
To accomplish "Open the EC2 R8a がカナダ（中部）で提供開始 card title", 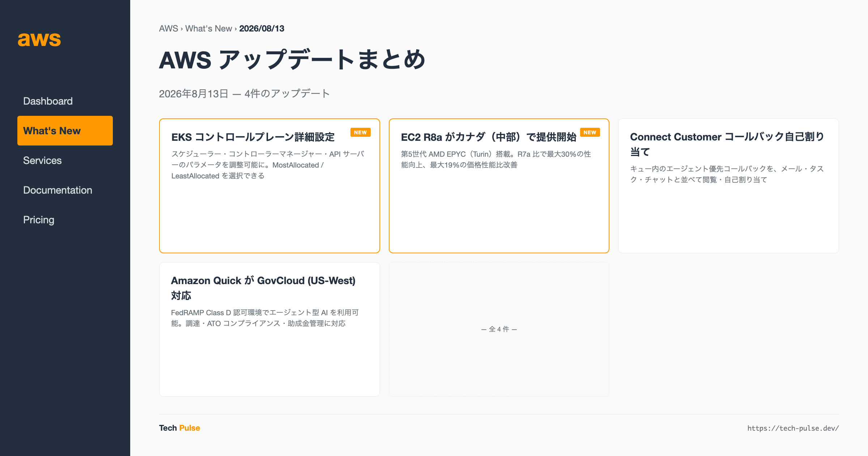I will point(489,137).
